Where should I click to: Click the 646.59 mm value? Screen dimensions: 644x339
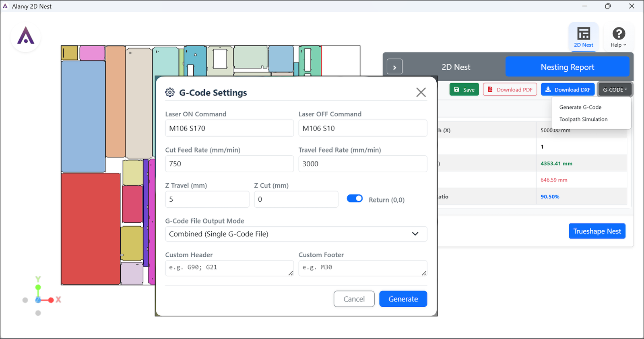(554, 180)
